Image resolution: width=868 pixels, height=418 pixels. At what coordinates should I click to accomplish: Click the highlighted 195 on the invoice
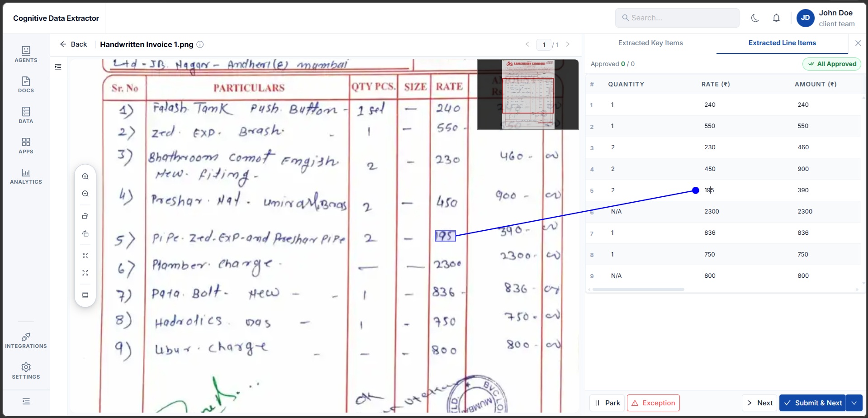pos(445,236)
